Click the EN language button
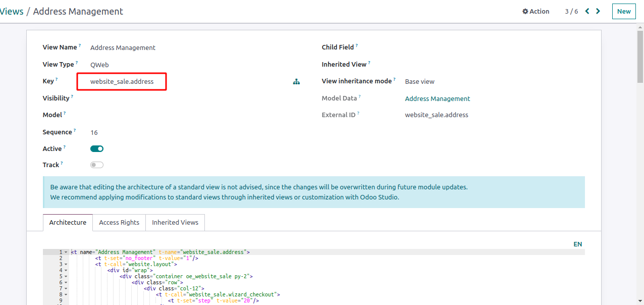644x305 pixels. coord(578,244)
